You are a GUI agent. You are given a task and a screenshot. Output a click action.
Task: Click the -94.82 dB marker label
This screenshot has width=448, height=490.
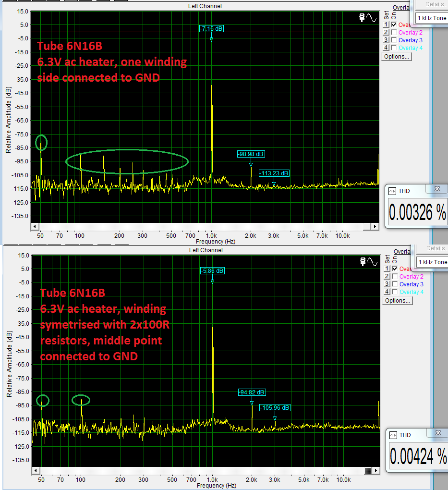tap(252, 392)
